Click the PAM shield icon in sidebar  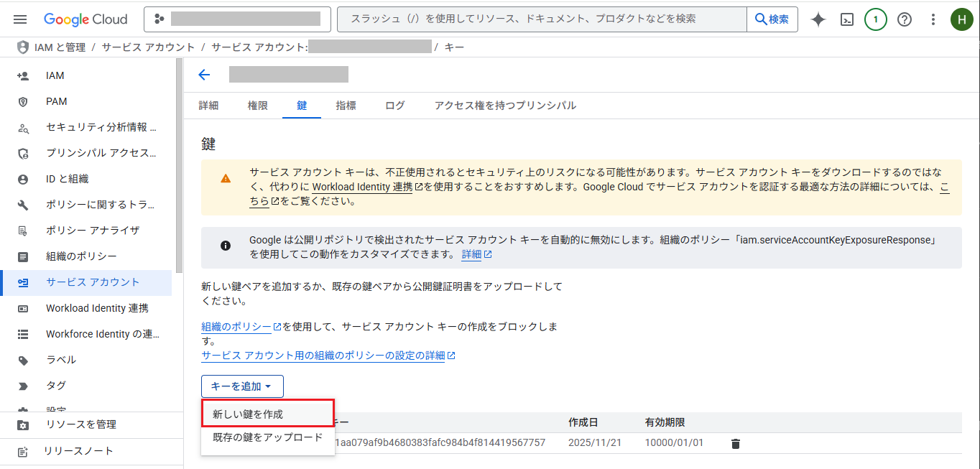(23, 101)
